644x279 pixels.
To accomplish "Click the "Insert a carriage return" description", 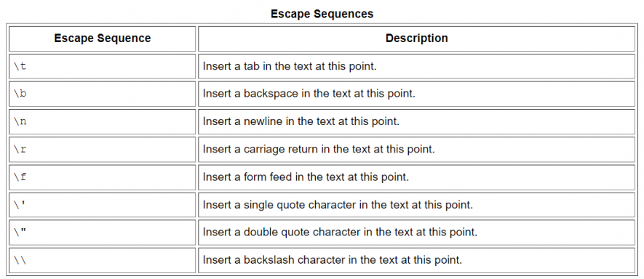I will [x=319, y=150].
